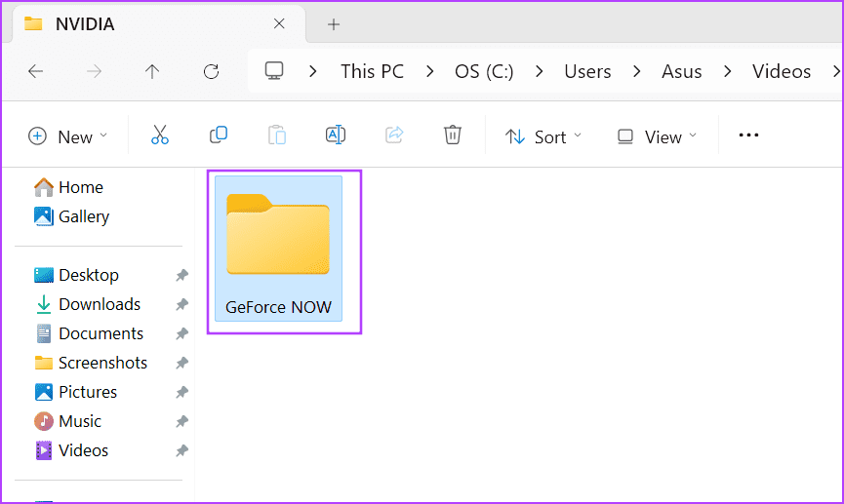Screen dimensions: 844x504
Task: Expand chevron after Users breadcrumb
Action: click(637, 71)
